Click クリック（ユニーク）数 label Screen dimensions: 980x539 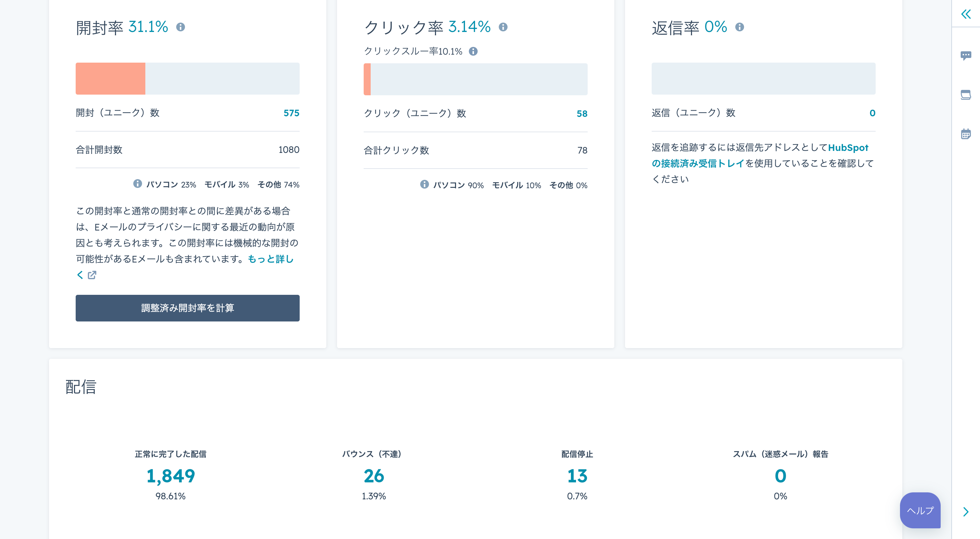pyautogui.click(x=415, y=114)
